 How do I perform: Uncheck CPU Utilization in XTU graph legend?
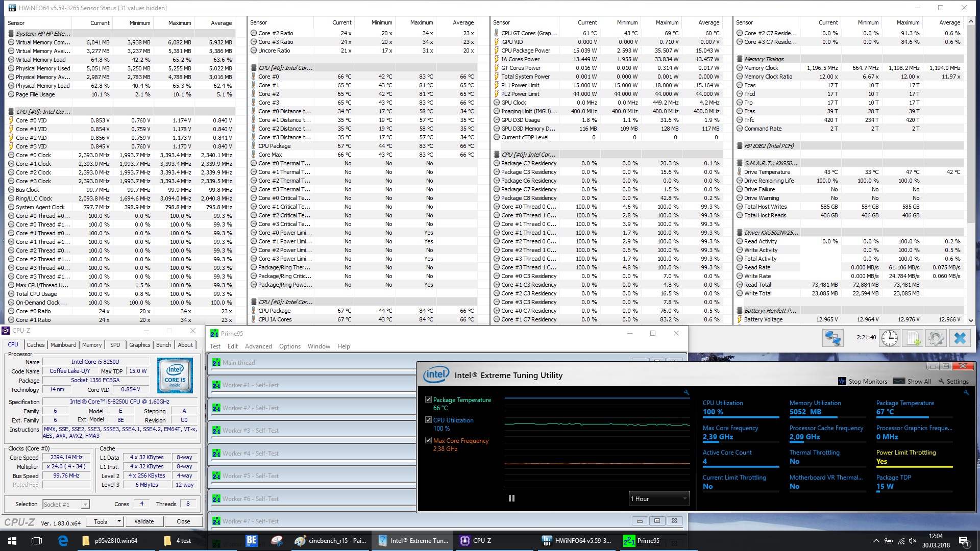(429, 420)
